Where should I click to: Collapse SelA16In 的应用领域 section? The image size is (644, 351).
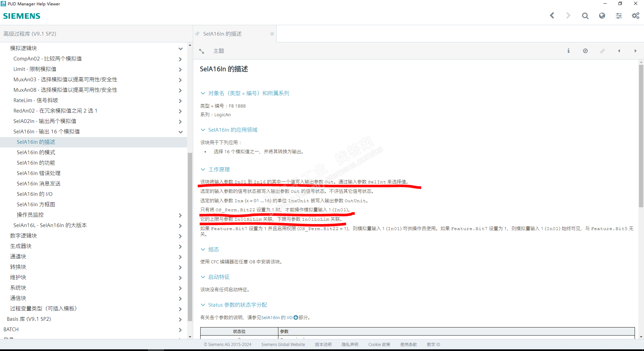(x=203, y=130)
